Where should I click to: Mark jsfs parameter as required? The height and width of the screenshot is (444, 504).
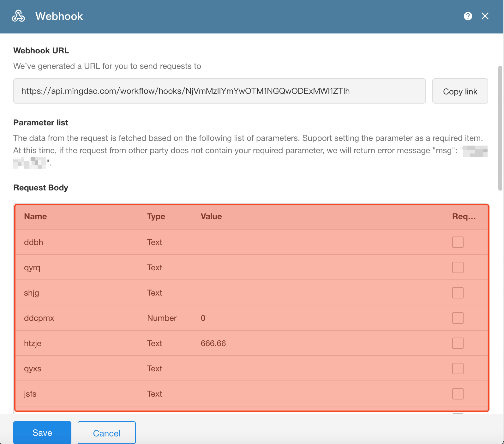[x=458, y=394]
